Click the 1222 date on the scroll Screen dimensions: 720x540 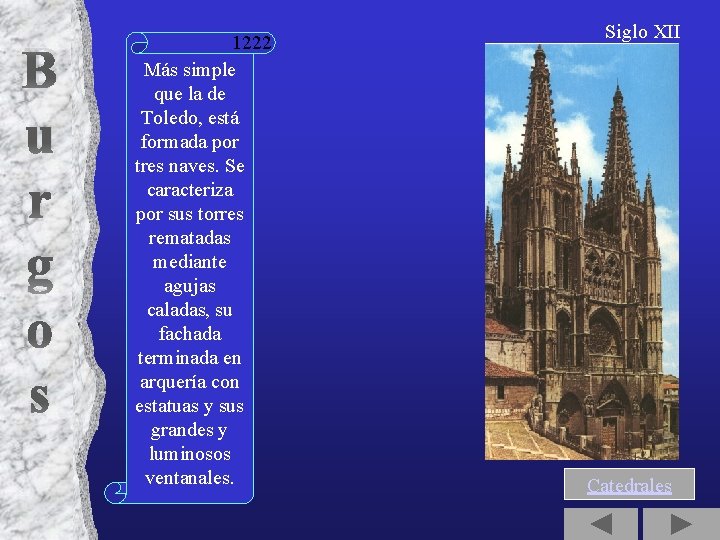coord(252,43)
